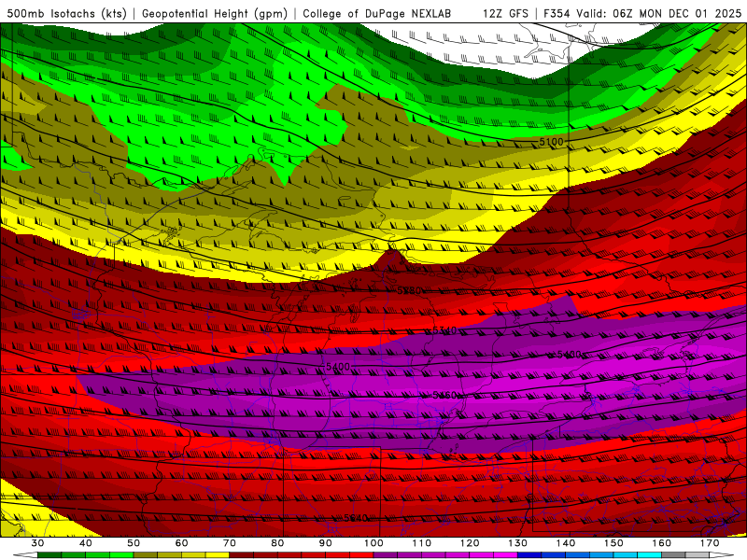Click the legend value 80

pyautogui.click(x=277, y=543)
